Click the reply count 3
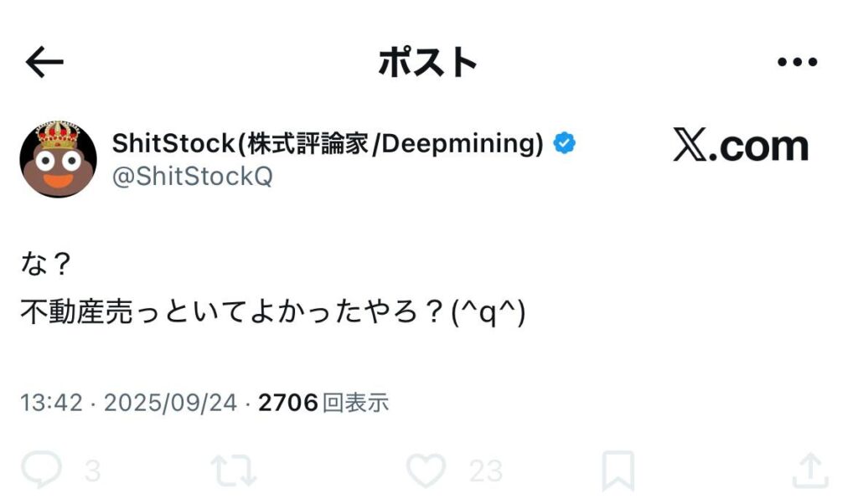The width and height of the screenshot is (858, 504). (92, 471)
